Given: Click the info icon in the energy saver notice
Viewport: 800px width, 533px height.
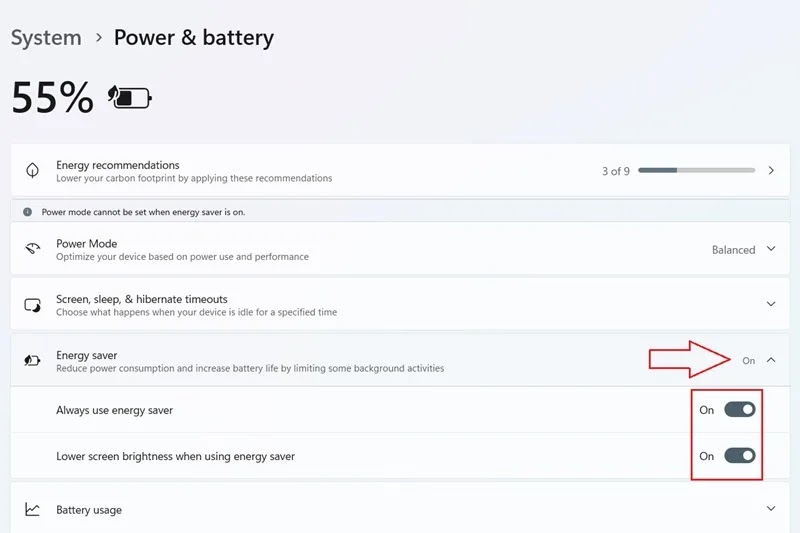Looking at the screenshot, I should click(29, 212).
